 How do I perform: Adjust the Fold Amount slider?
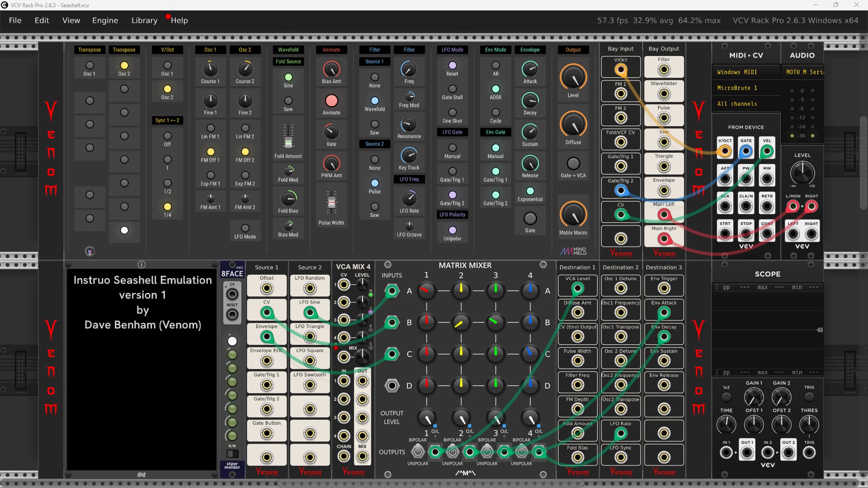[x=288, y=137]
